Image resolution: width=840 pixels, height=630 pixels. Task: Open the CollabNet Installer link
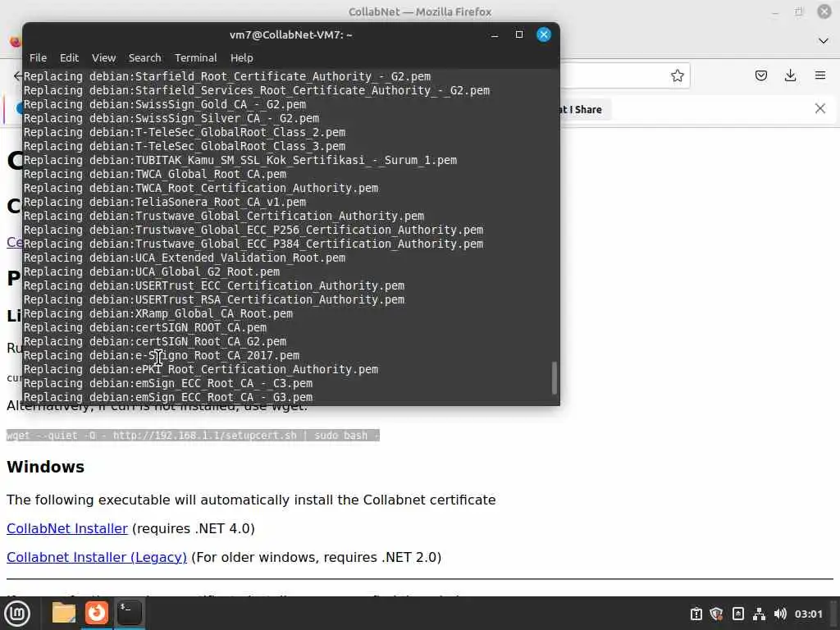[x=67, y=529]
